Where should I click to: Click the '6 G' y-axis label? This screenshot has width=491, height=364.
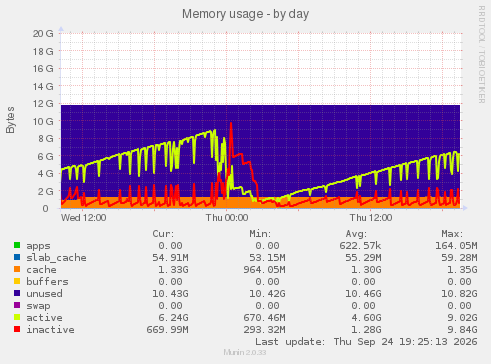(45, 156)
